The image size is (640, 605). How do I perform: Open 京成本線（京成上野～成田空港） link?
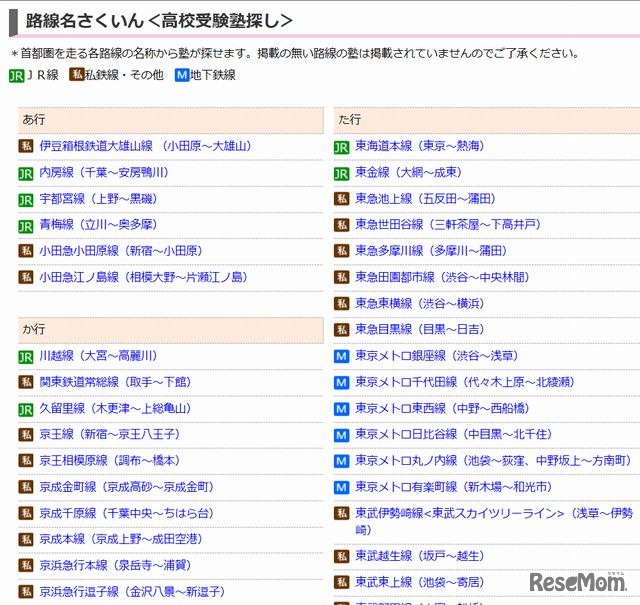click(121, 539)
